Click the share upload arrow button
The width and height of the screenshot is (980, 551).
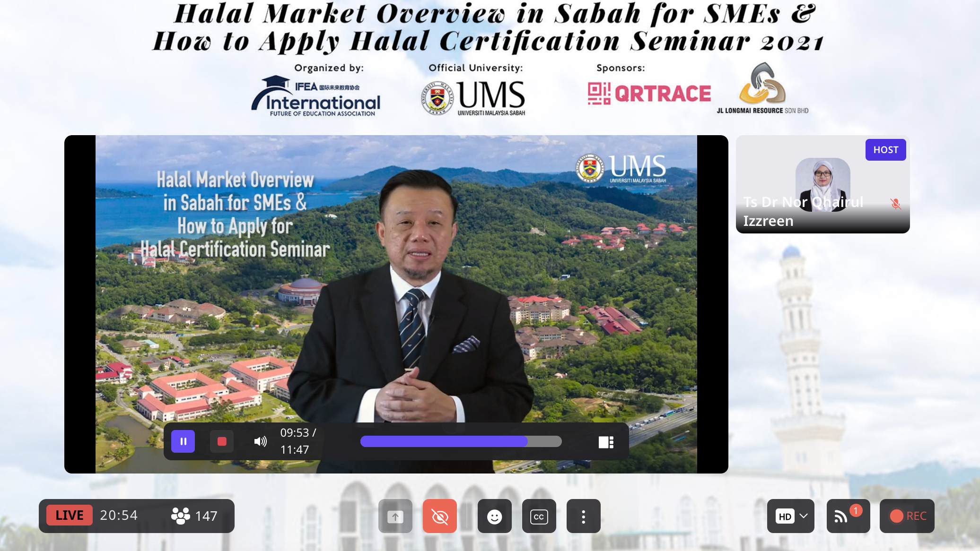pyautogui.click(x=395, y=517)
